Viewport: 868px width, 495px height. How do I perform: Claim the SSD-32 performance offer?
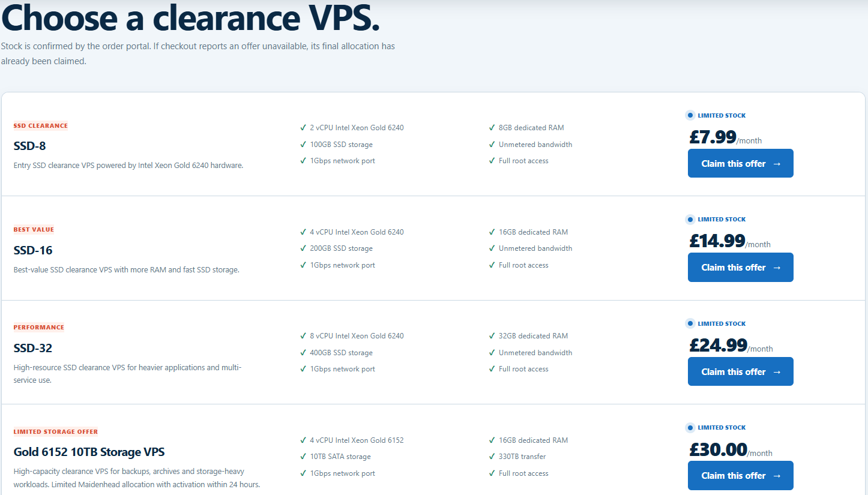pyautogui.click(x=740, y=371)
